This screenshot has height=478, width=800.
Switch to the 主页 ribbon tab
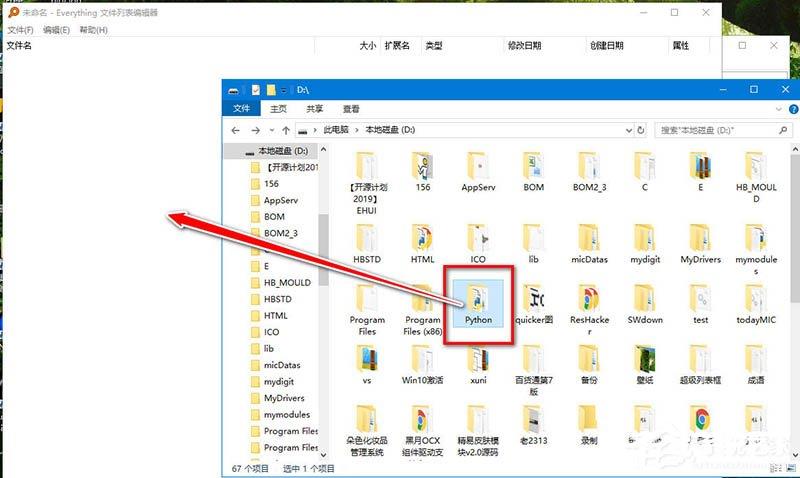[x=278, y=109]
